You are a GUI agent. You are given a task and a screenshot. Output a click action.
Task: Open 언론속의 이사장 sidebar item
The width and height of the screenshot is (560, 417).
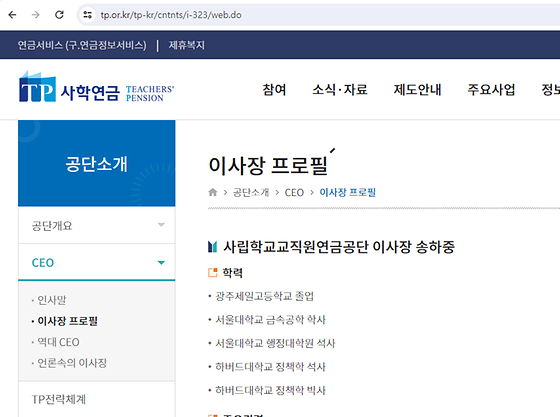[x=72, y=363]
